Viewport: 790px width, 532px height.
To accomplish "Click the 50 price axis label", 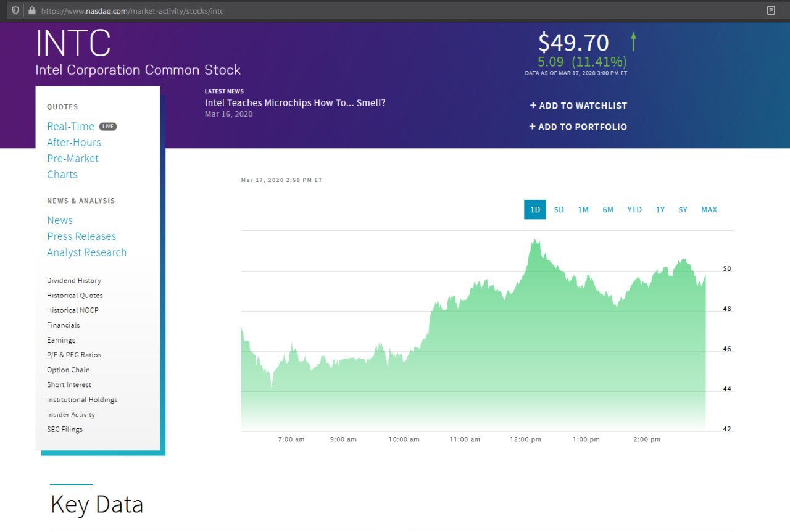I will coord(727,269).
